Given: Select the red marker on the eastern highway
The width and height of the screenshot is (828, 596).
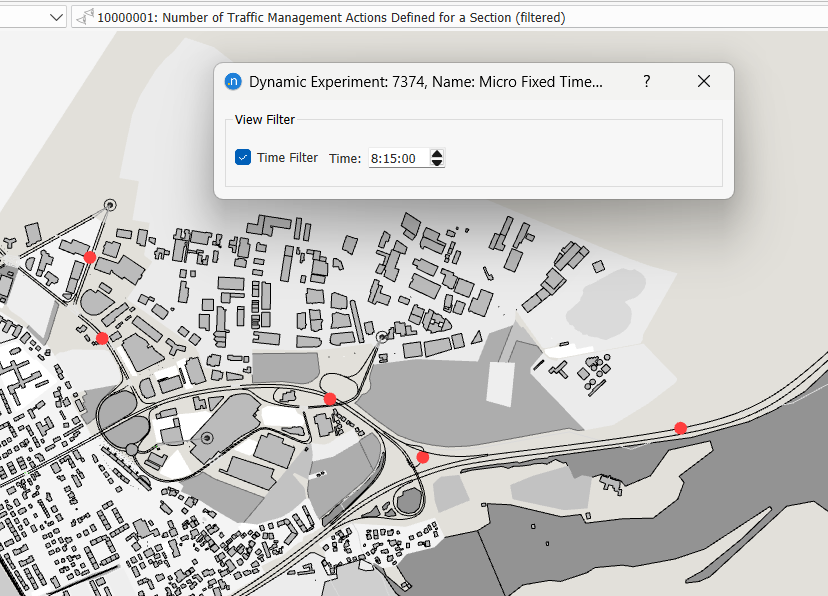Looking at the screenshot, I should pos(681,428).
